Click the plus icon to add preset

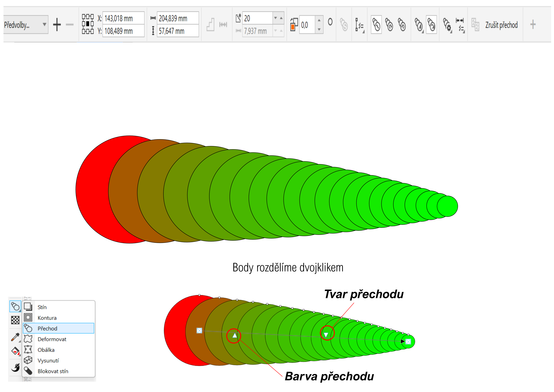tap(57, 25)
